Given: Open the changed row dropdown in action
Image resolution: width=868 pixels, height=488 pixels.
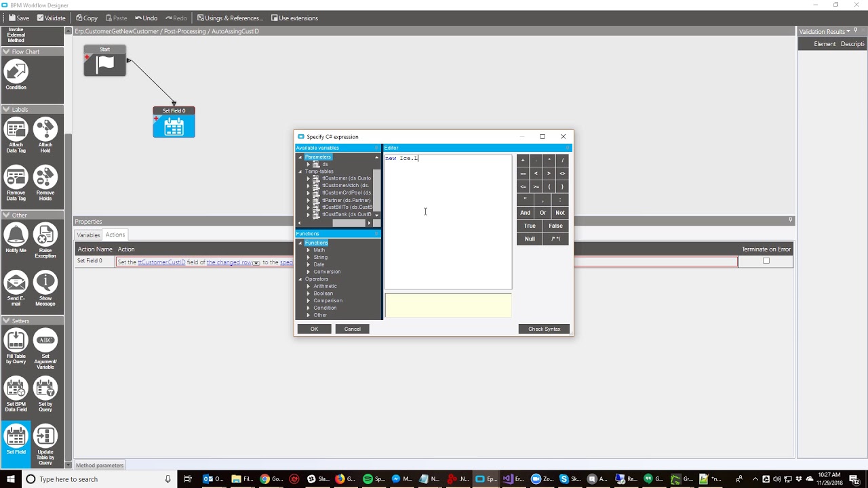Looking at the screenshot, I should point(256,262).
